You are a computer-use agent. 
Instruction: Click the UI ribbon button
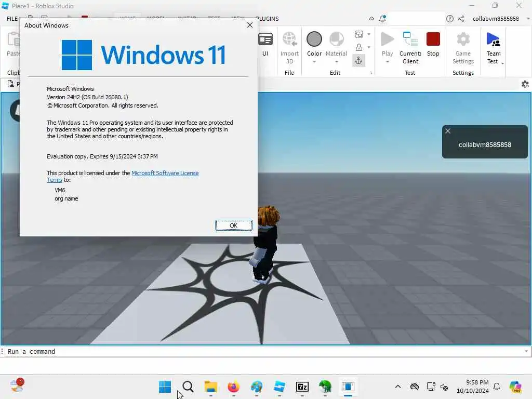click(265, 44)
